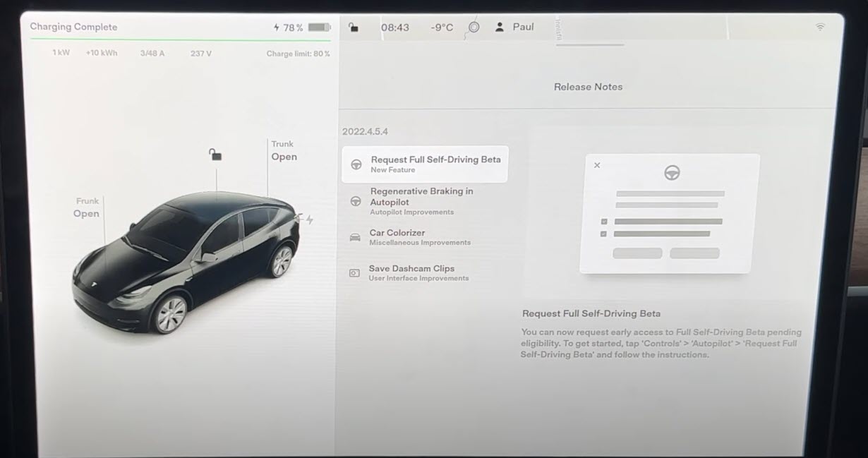Tick the first checkbox in the illustration
The width and height of the screenshot is (868, 458).
click(x=603, y=222)
